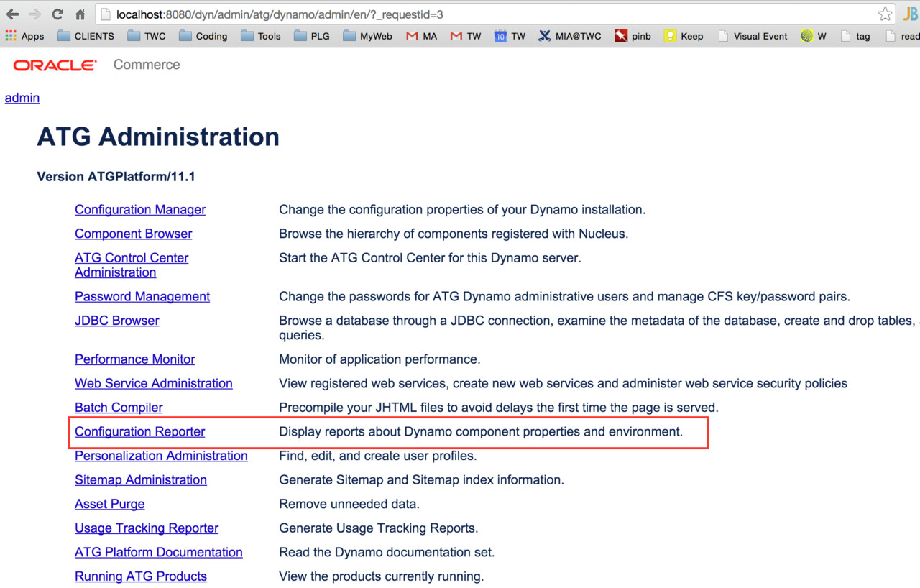Click description 'Browse the hierarchy of components registered with Nucleus.'
This screenshot has height=588, width=920.
tap(454, 234)
